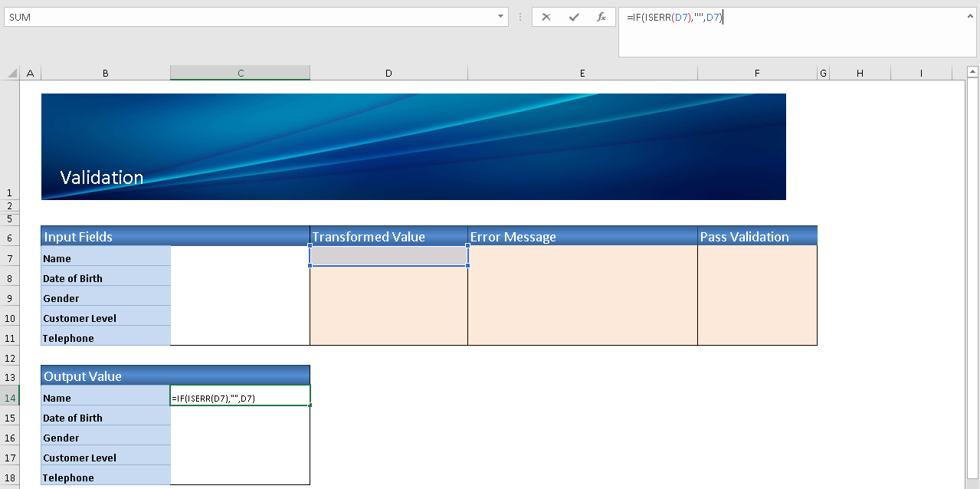The image size is (980, 489).
Task: Click the Error Message header cell
Action: [x=582, y=237]
